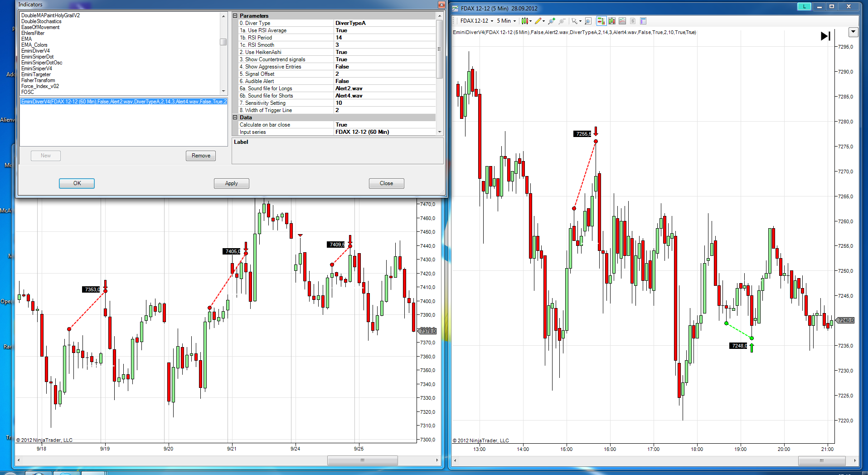Expand the chart style dropdown arrow

pos(530,21)
